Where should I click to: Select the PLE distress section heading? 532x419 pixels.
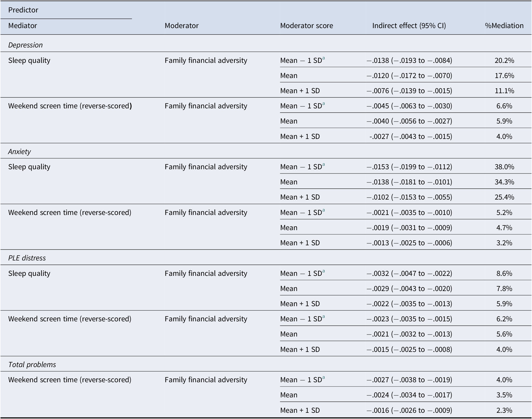tap(27, 258)
